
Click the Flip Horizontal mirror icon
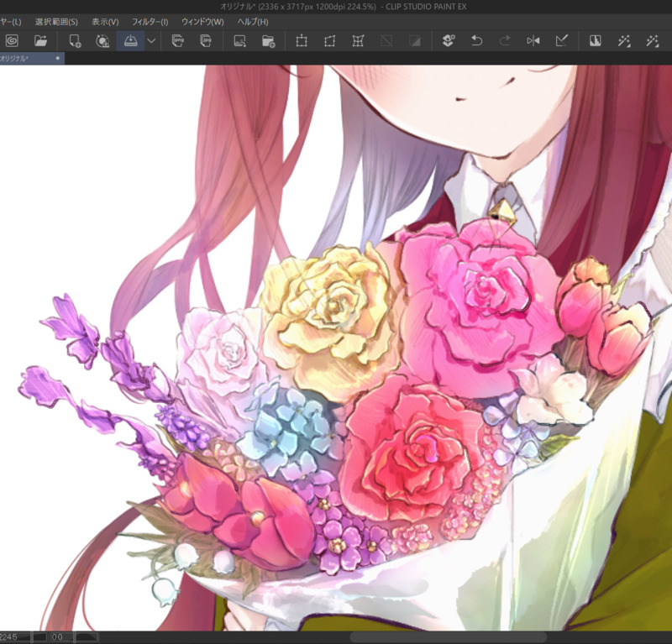point(533,40)
